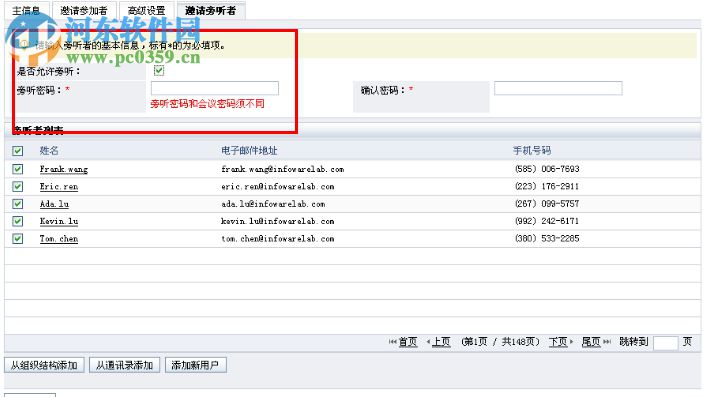Image resolution: width=714 pixels, height=397 pixels.
Task: Select phone number (223) 176-2911
Action: [547, 186]
